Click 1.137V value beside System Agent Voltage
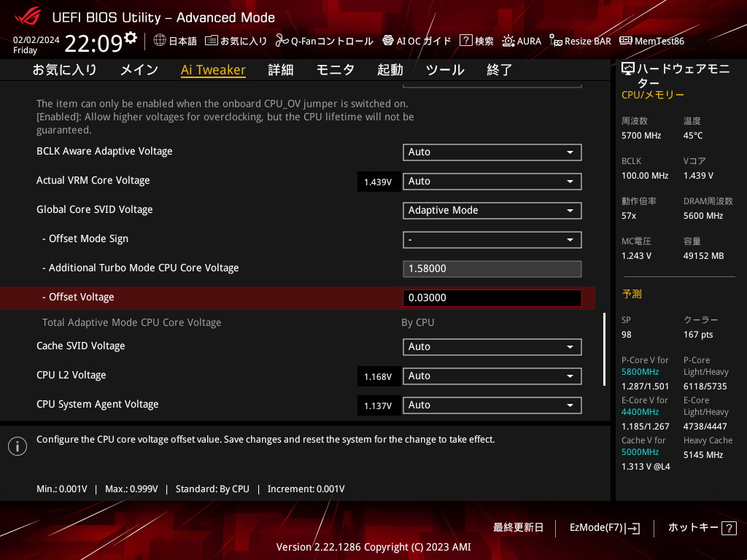Viewport: 747px width, 560px height. 378,405
